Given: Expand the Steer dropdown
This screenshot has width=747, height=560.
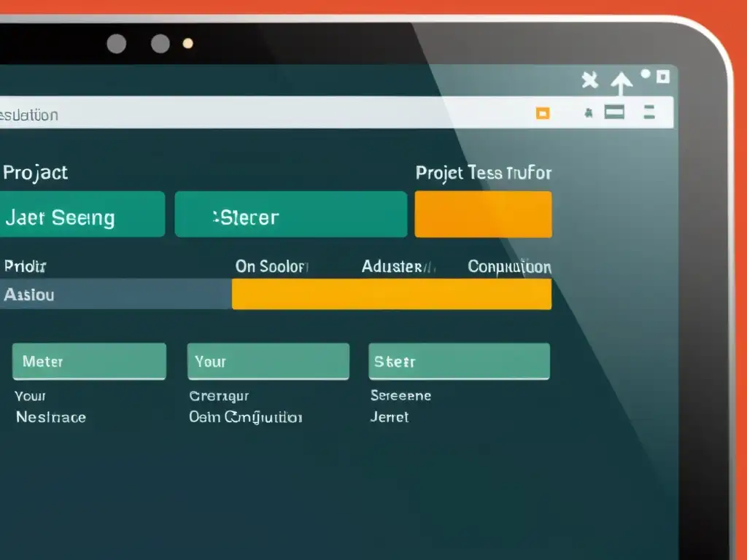Looking at the screenshot, I should (459, 360).
